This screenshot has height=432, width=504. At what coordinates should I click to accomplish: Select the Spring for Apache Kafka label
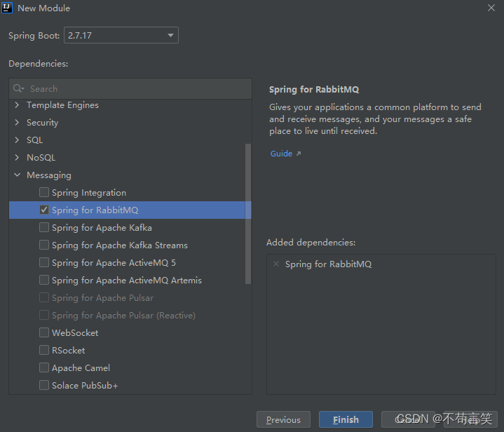[x=102, y=228]
